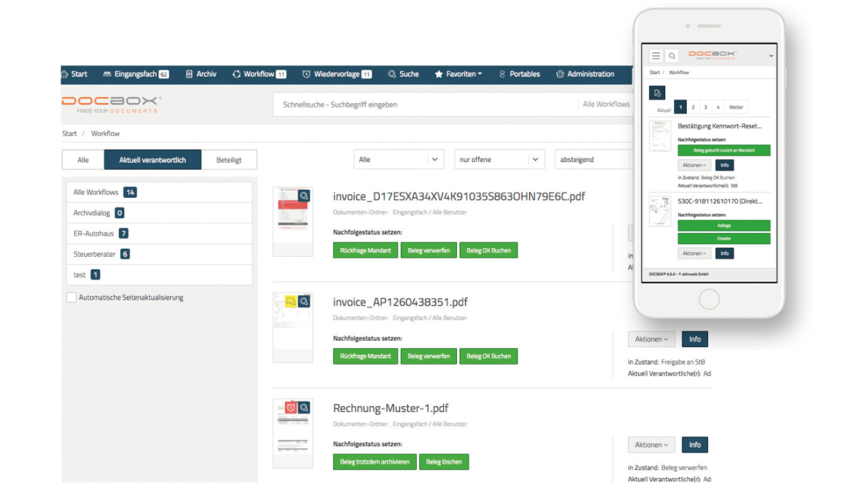Click Rückfrage Mandant for invoice_D17ESXA34XV4K91035S863OHN79E6C.pdf
868x488 pixels.
click(x=366, y=250)
